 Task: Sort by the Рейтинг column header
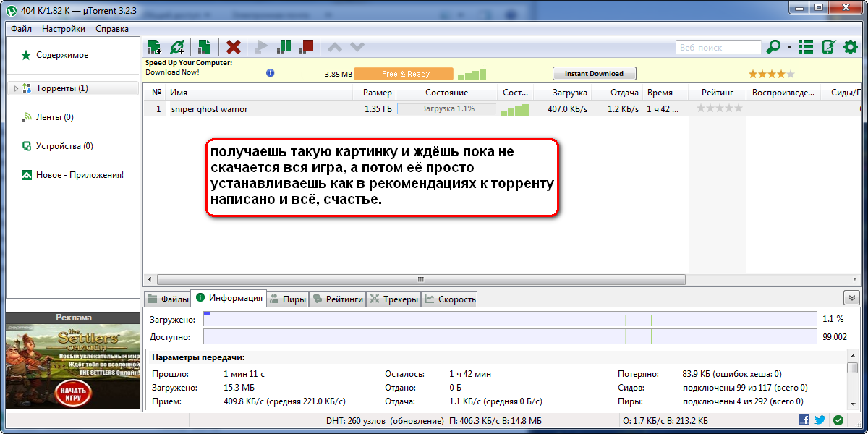tap(718, 93)
